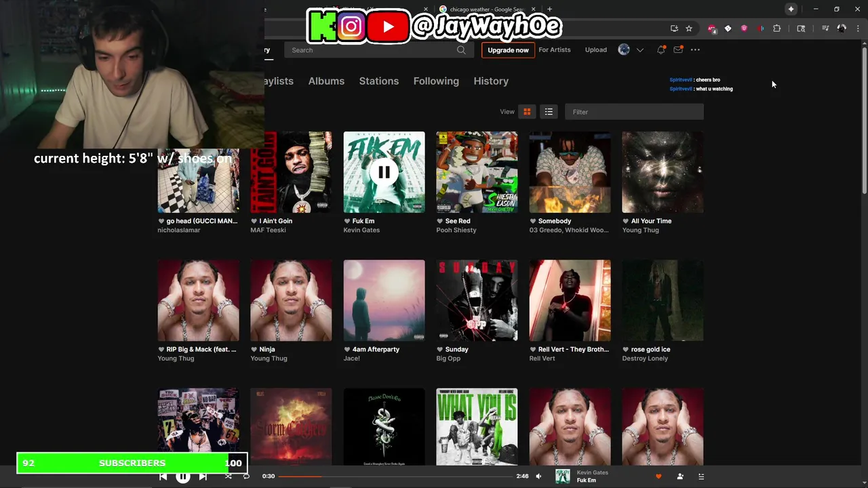Open the 4am Afterparty cover thumbnail
This screenshot has width=868, height=488.
click(x=384, y=300)
